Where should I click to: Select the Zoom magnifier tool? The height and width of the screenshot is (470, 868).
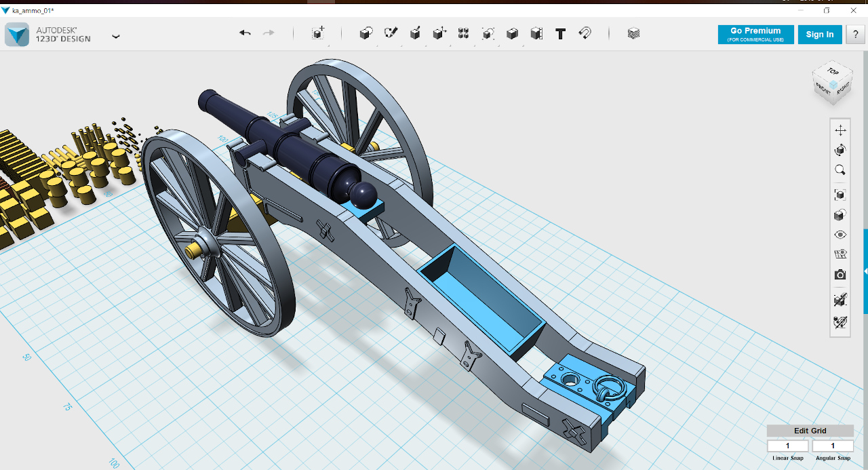click(x=840, y=170)
